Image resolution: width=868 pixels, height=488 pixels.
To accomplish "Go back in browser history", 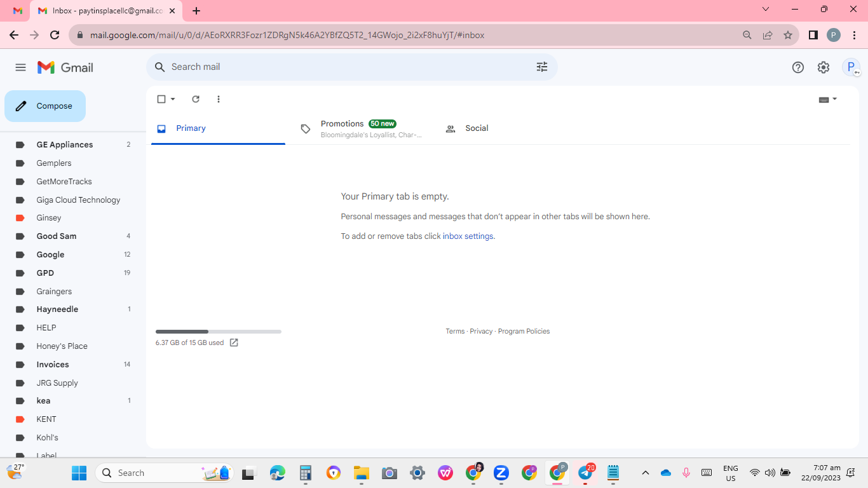I will pyautogui.click(x=14, y=35).
